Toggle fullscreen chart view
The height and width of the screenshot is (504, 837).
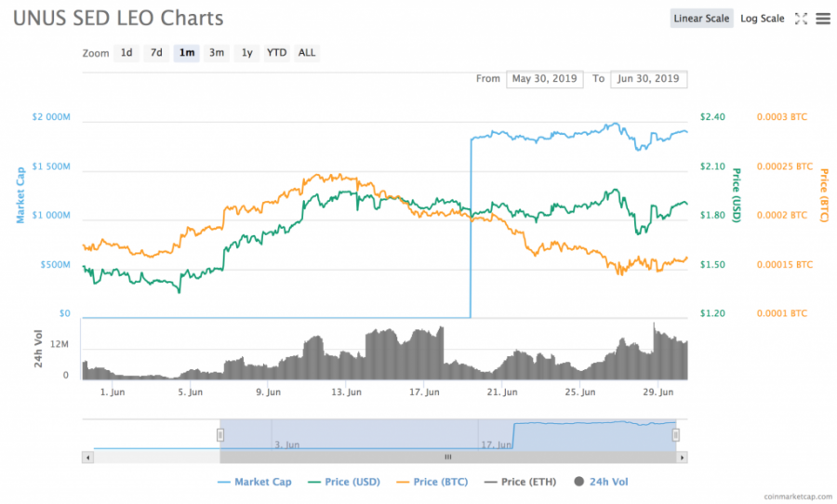coord(801,19)
